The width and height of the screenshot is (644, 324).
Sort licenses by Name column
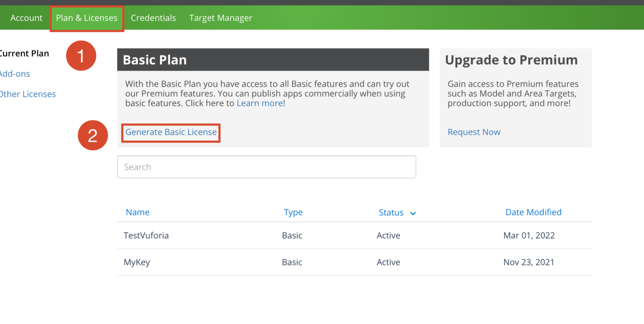pos(137,212)
